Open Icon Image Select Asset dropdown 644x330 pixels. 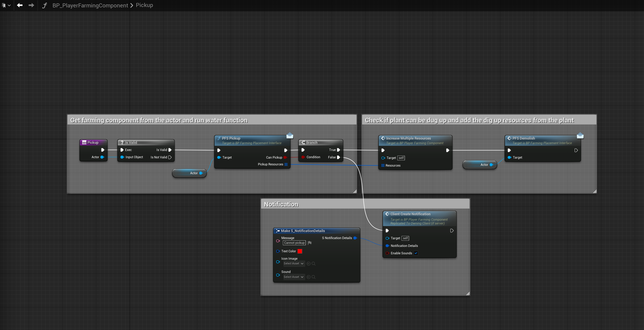[293, 264]
